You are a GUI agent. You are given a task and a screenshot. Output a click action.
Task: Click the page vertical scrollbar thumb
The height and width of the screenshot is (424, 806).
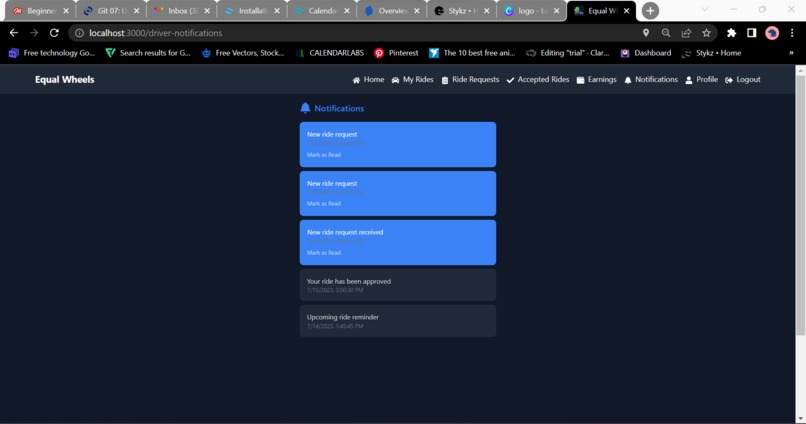tap(800, 206)
